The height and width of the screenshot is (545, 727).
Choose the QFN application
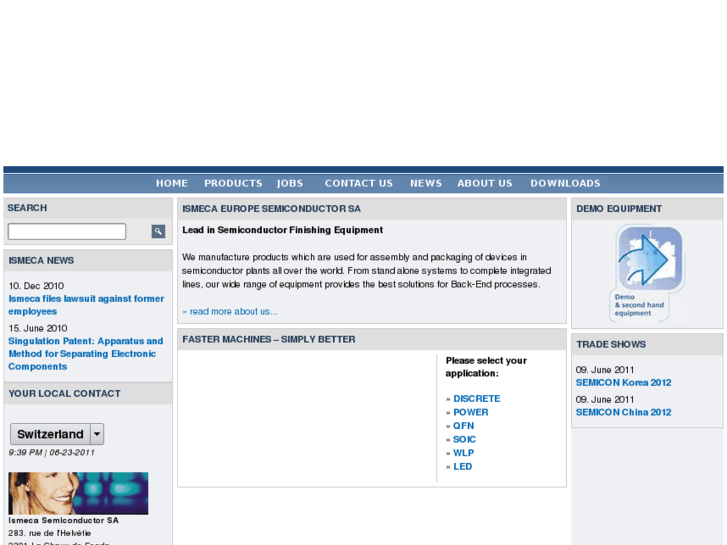463,425
